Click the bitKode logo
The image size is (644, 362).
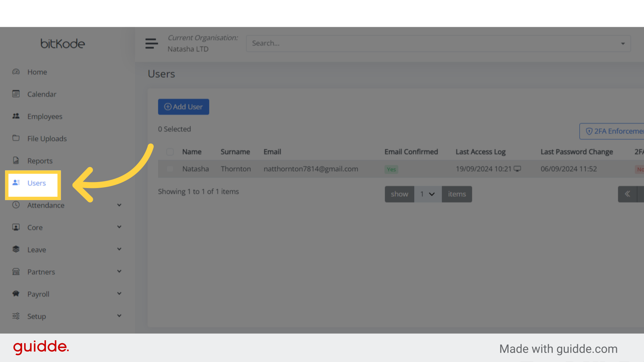pyautogui.click(x=63, y=44)
